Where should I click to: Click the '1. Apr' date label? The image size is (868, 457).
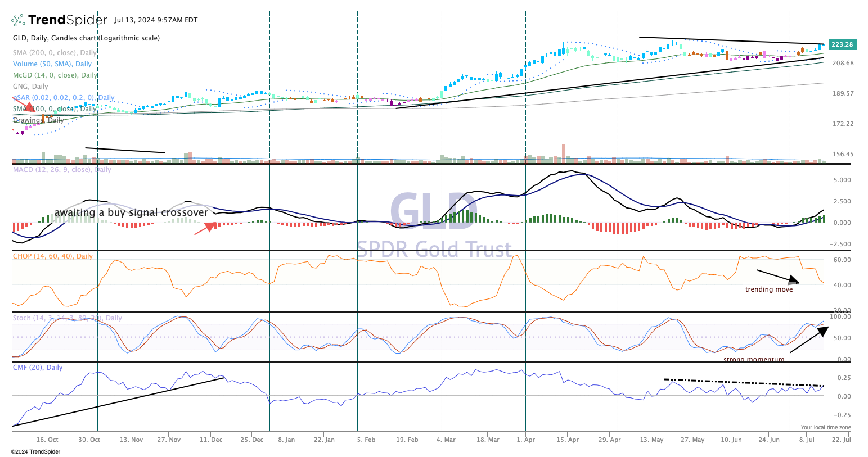(525, 440)
